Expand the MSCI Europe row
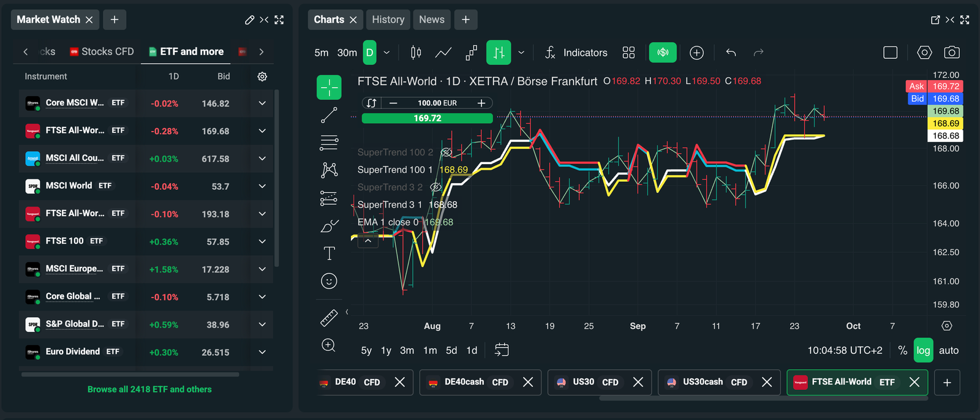 pyautogui.click(x=262, y=269)
